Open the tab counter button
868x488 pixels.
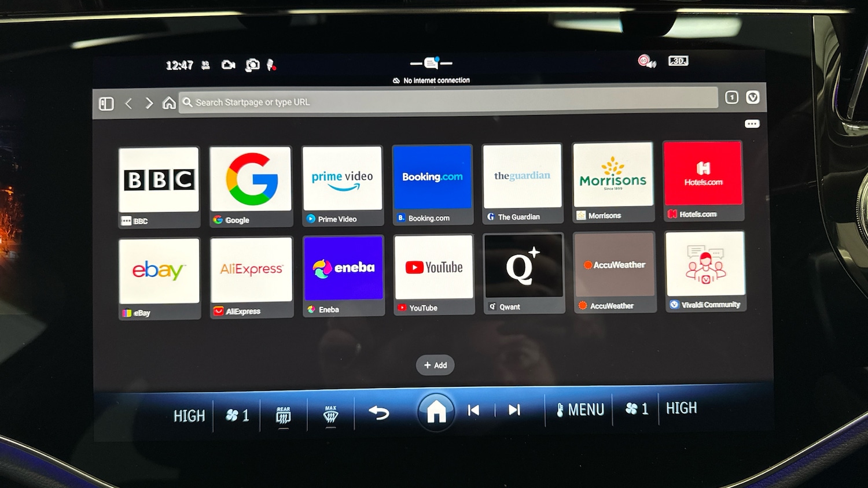click(x=731, y=97)
